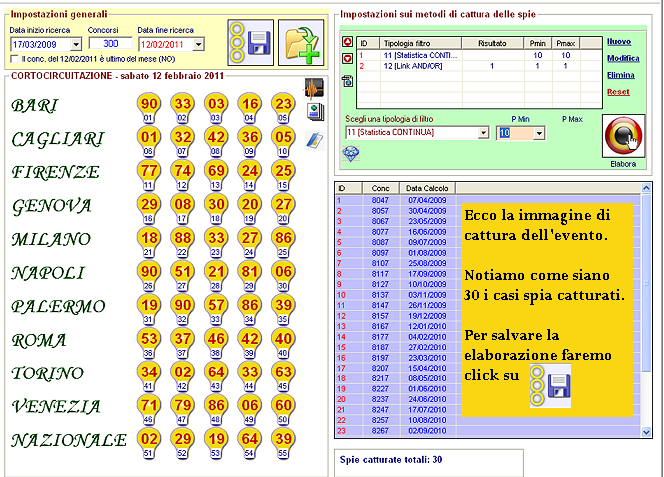The width and height of the screenshot is (664, 477).
Task: Select Roma bulb 40 position 40
Action: tap(283, 343)
